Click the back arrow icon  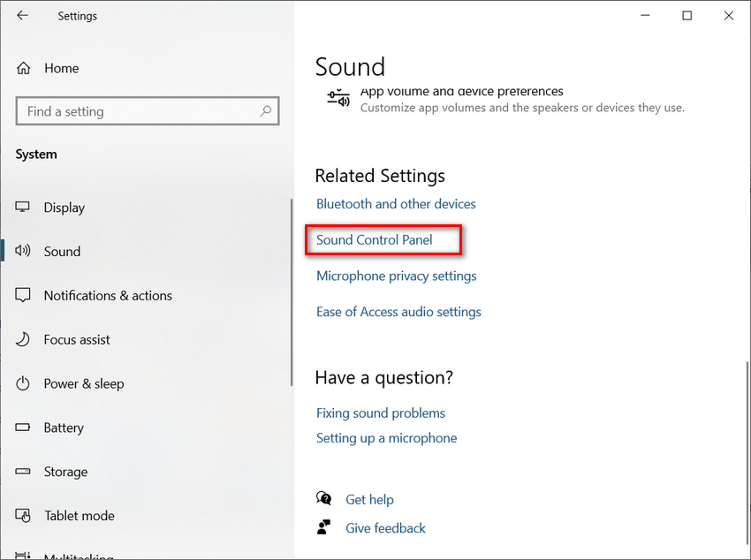[22, 16]
